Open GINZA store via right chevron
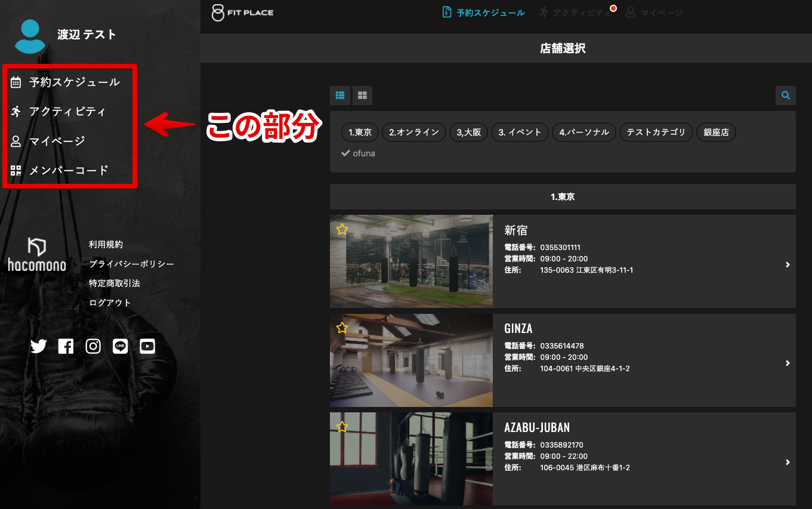 [788, 363]
